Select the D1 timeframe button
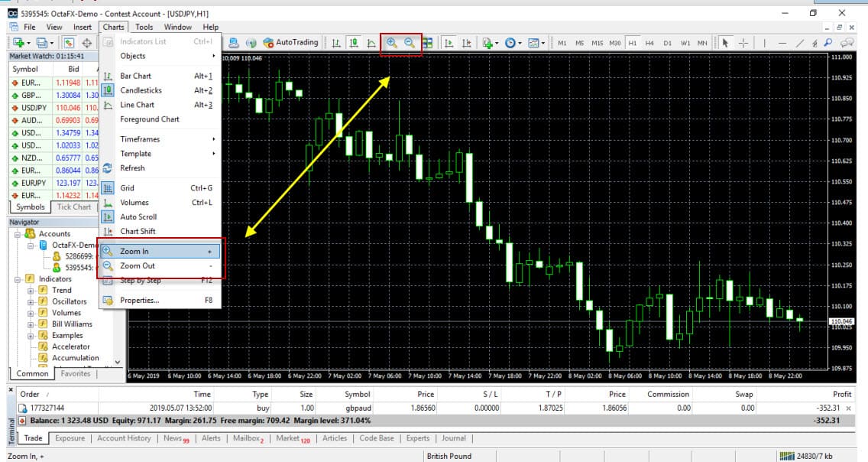 tap(668, 43)
